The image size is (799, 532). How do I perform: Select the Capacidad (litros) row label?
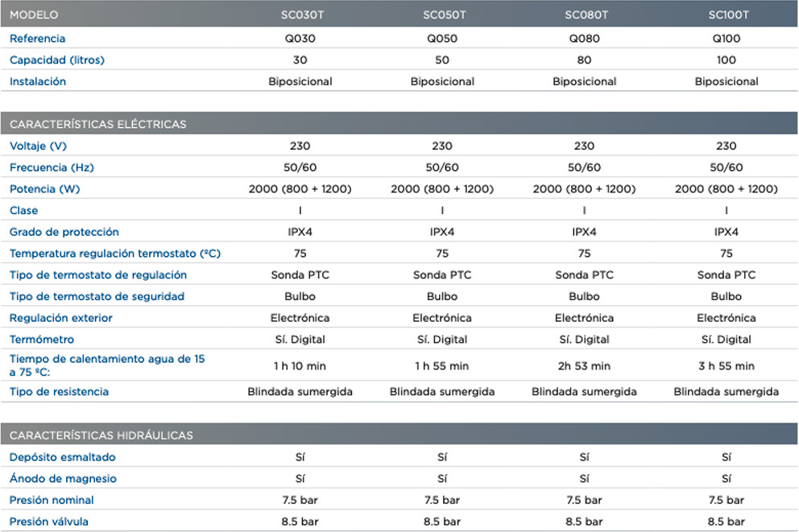pos(57,60)
